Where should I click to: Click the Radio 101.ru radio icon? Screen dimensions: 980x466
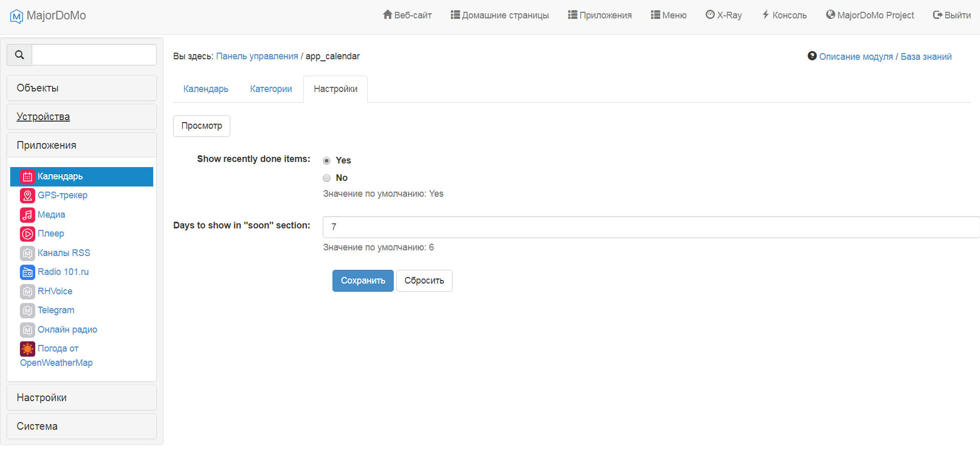point(28,272)
